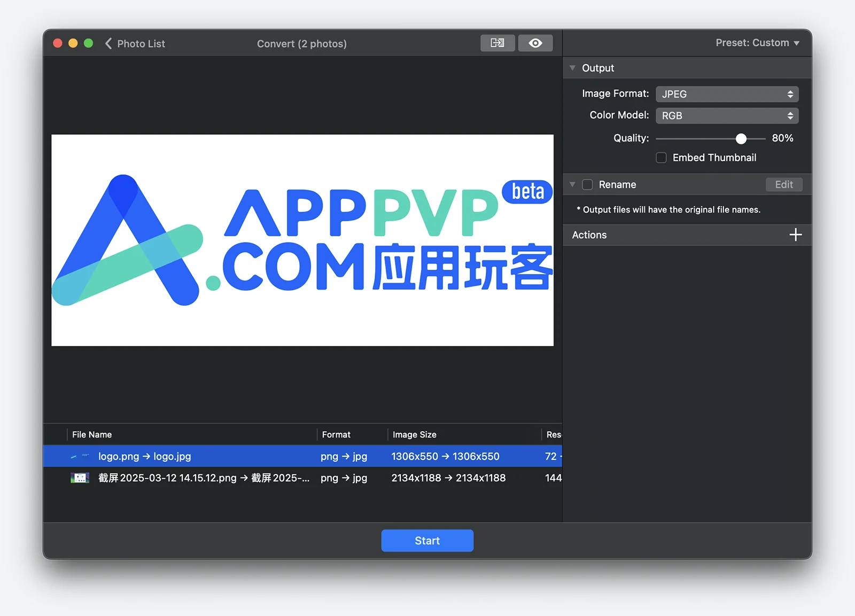Add a new action with plus icon
Image resolution: width=855 pixels, height=616 pixels.
point(795,235)
